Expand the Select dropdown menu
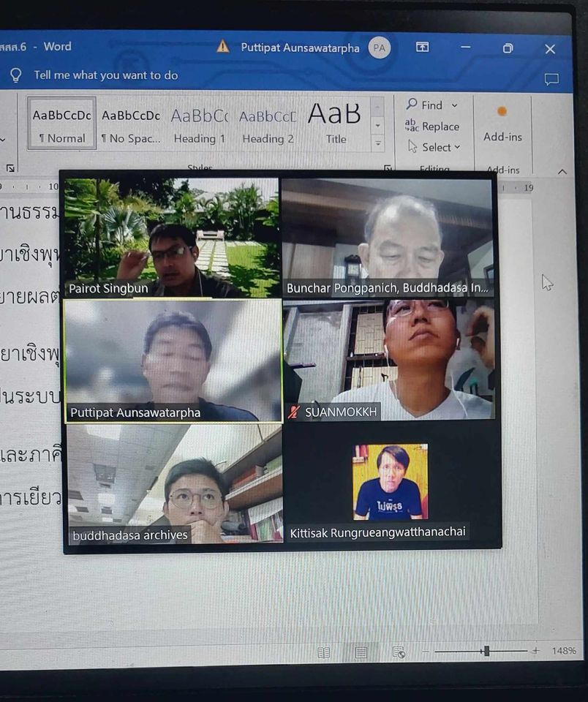The height and width of the screenshot is (702, 588). click(x=458, y=147)
